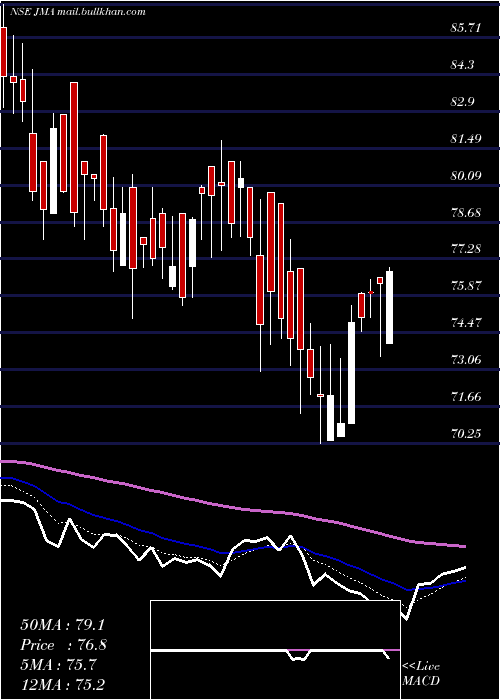
Task: Click inside the MACD indicator box
Action: pyautogui.click(x=275, y=650)
